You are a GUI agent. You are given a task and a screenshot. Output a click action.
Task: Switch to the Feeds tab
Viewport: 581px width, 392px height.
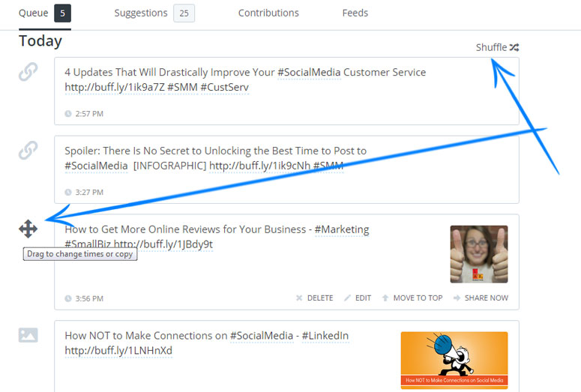click(x=355, y=13)
